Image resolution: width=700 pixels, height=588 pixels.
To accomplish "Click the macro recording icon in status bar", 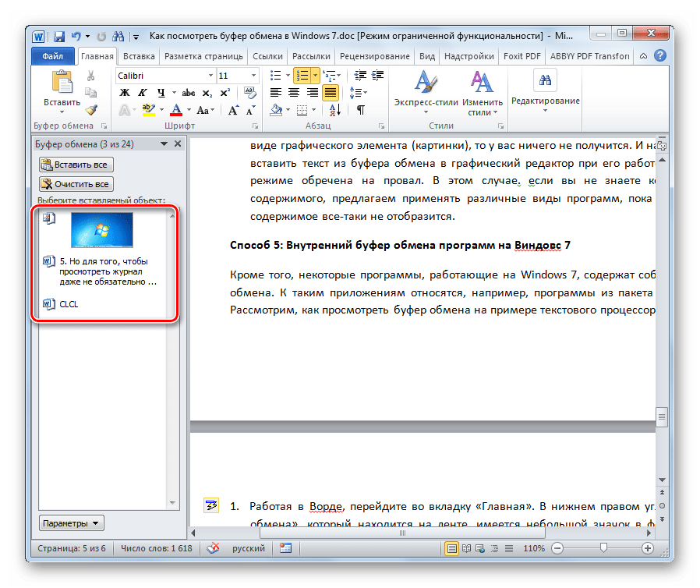I will coord(285,547).
